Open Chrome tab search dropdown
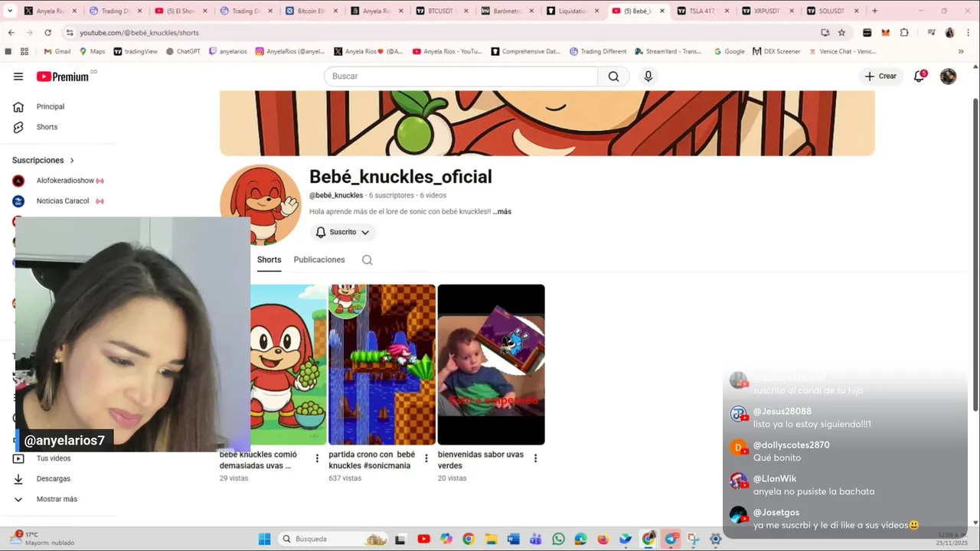The image size is (980, 551). 10,11
